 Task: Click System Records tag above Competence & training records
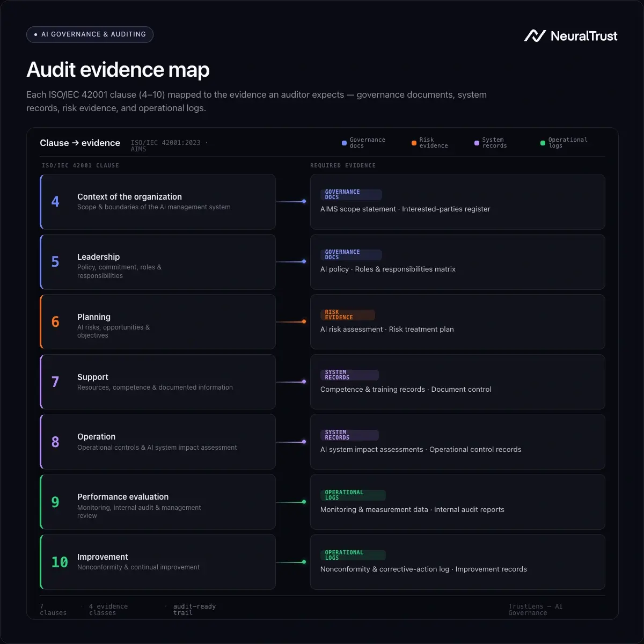click(x=349, y=375)
